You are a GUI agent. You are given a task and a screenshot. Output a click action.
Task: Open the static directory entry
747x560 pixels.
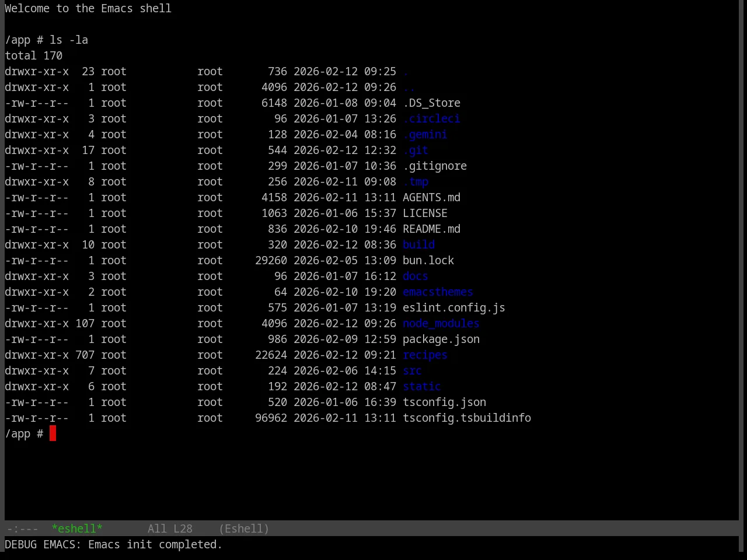pyautogui.click(x=422, y=387)
